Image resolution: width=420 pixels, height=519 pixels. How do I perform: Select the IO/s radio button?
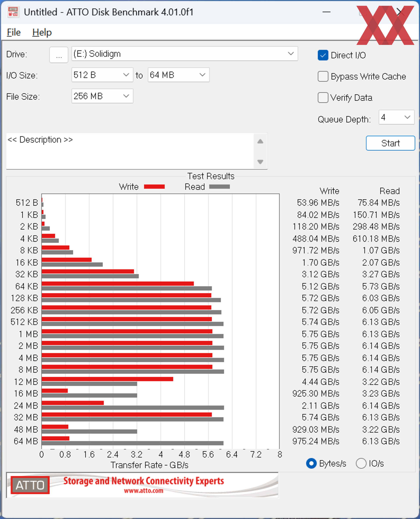361,463
